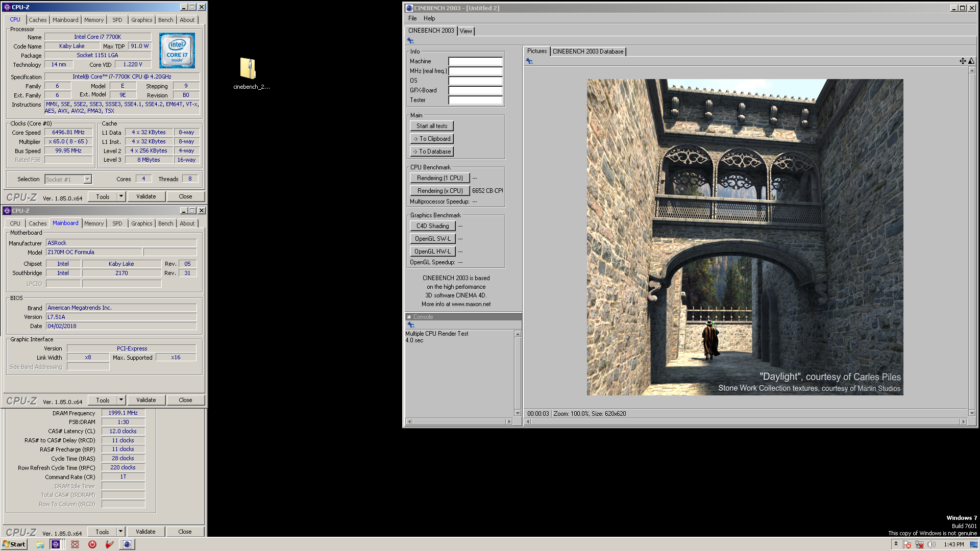
Task: Click the Intel Core i7 logo in CPU-Z
Action: coord(177,51)
